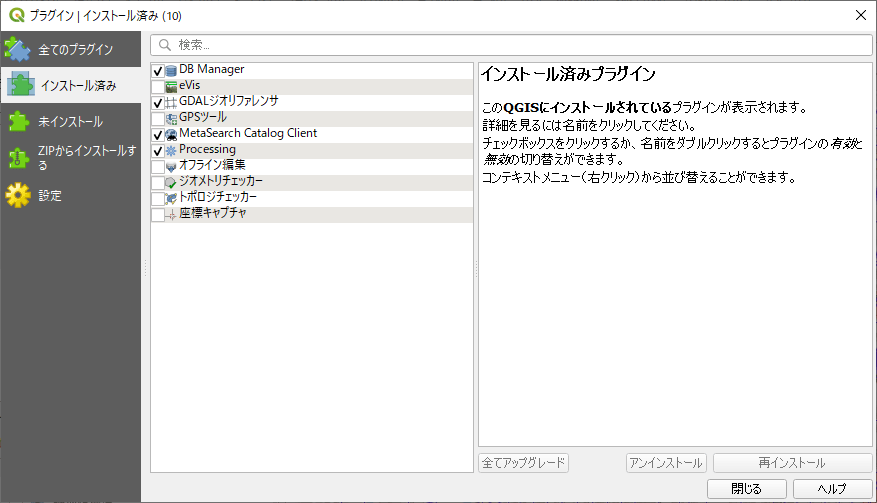
Task: Select the Processing plugin name
Action: tap(208, 149)
